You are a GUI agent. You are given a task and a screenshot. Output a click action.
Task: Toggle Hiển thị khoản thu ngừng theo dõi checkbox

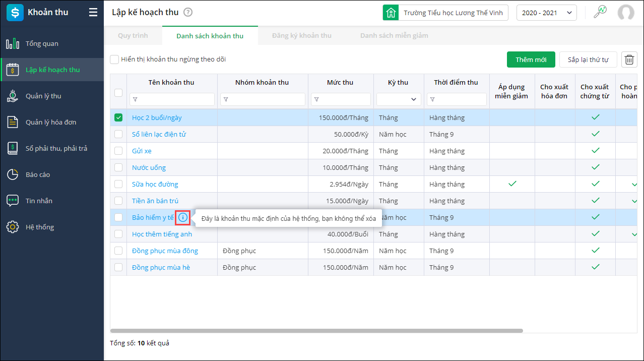[114, 59]
